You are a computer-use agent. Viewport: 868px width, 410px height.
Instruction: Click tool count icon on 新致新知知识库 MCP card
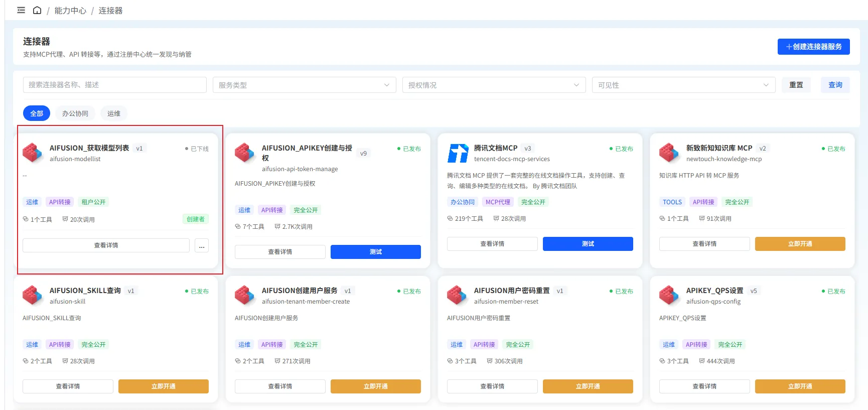point(662,218)
